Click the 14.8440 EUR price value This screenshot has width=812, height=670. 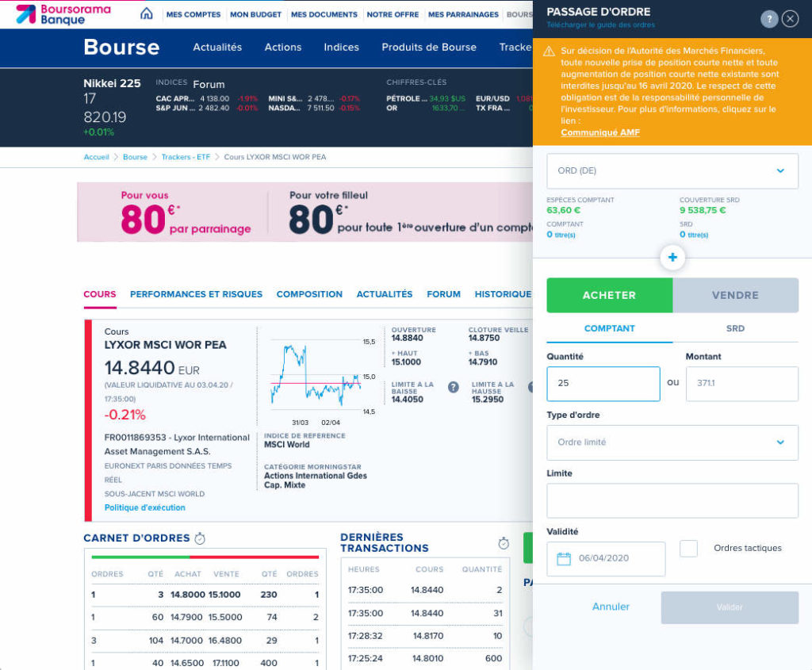pyautogui.click(x=151, y=368)
